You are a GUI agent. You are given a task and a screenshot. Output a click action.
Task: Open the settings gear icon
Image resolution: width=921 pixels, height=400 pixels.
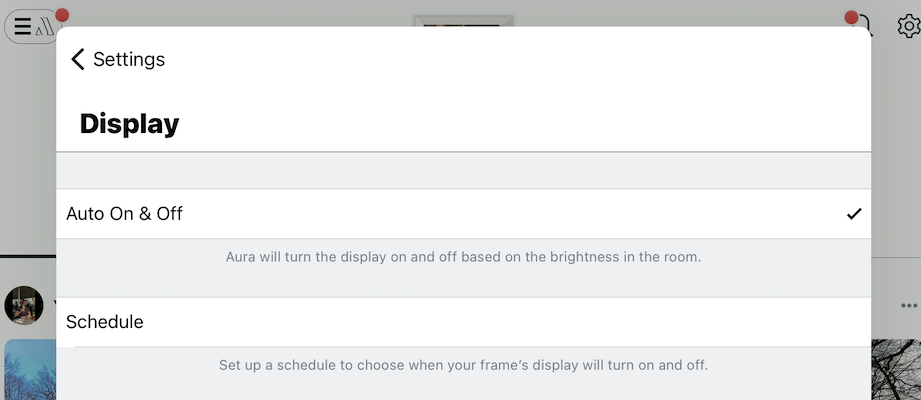[x=908, y=26]
